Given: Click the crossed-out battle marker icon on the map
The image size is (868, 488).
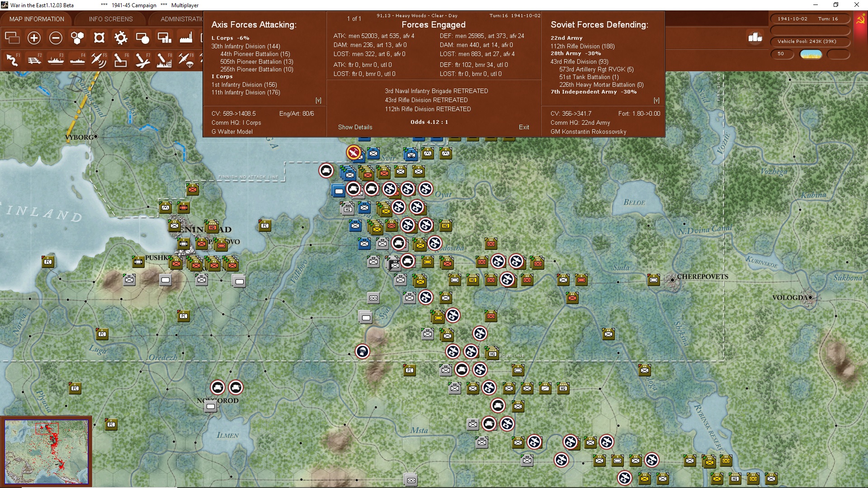Looking at the screenshot, I should click(354, 152).
